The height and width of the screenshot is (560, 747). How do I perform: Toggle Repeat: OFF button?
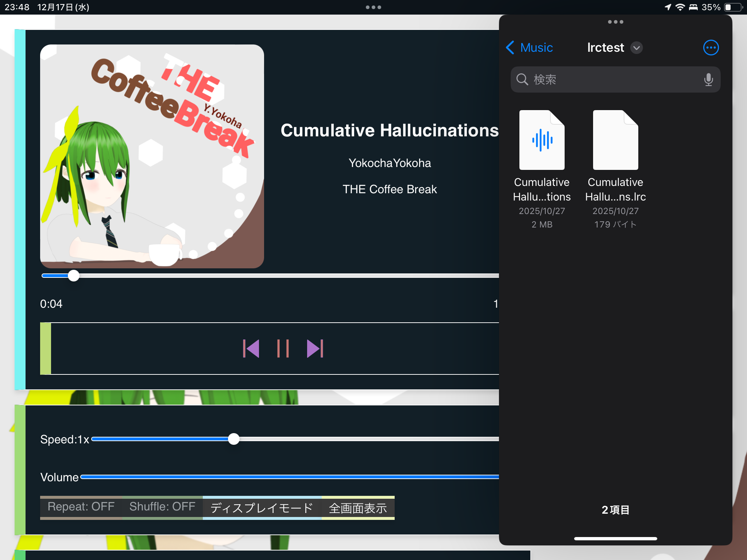(81, 507)
